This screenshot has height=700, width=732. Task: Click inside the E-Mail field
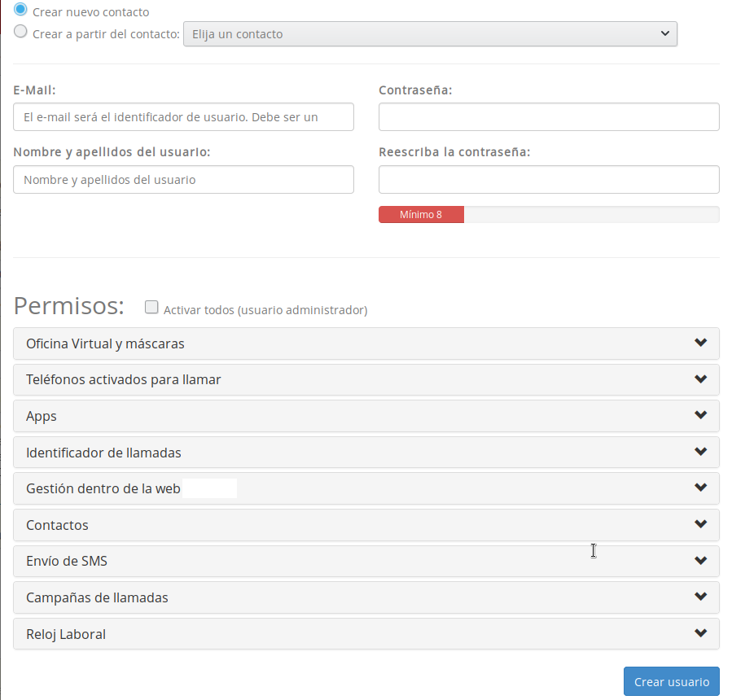point(182,116)
